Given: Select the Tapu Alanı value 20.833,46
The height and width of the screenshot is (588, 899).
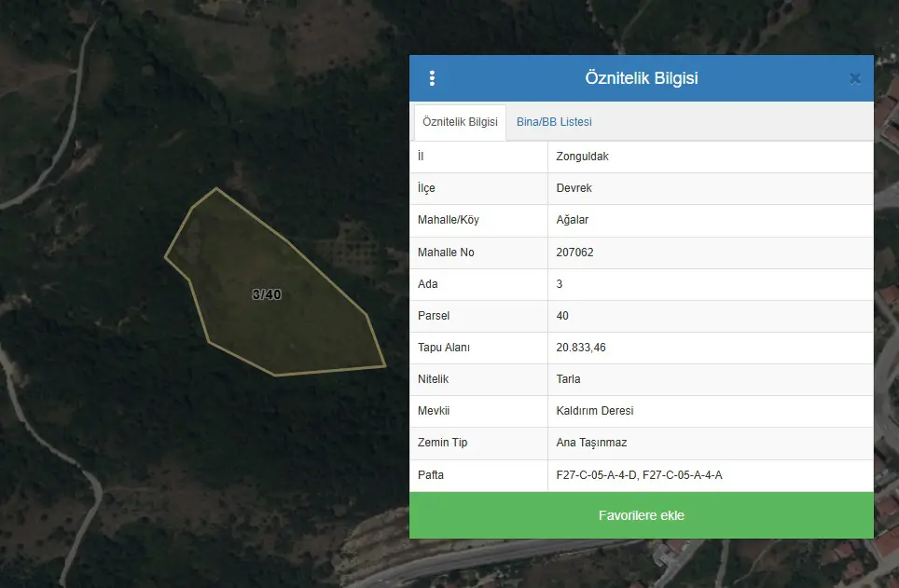Looking at the screenshot, I should pyautogui.click(x=581, y=348).
